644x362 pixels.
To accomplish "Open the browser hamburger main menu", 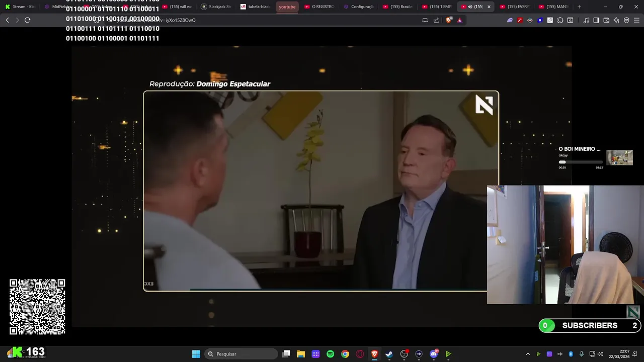I will 636,20.
